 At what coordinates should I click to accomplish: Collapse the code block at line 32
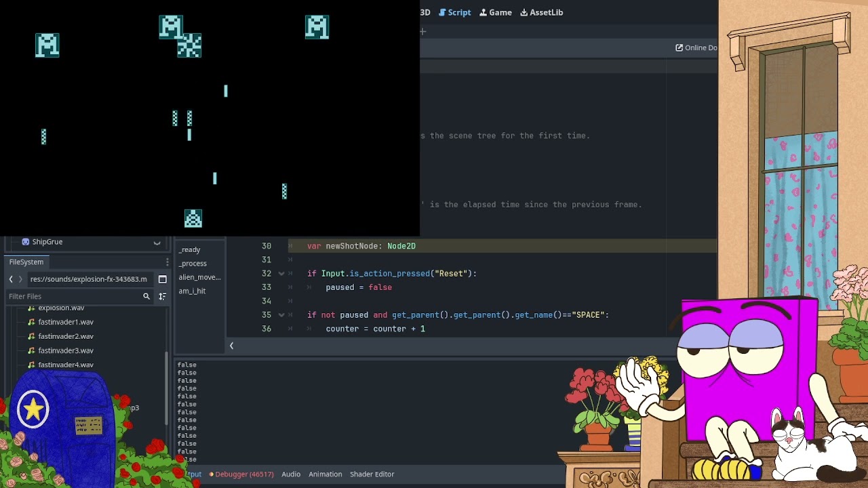281,274
